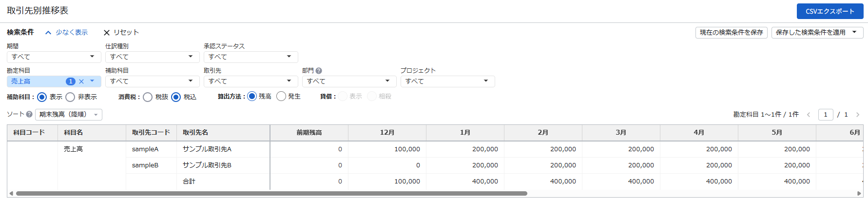Screen dimensions: 868x202
Task: Select 非表示 for 補助科目
Action: 70,97
